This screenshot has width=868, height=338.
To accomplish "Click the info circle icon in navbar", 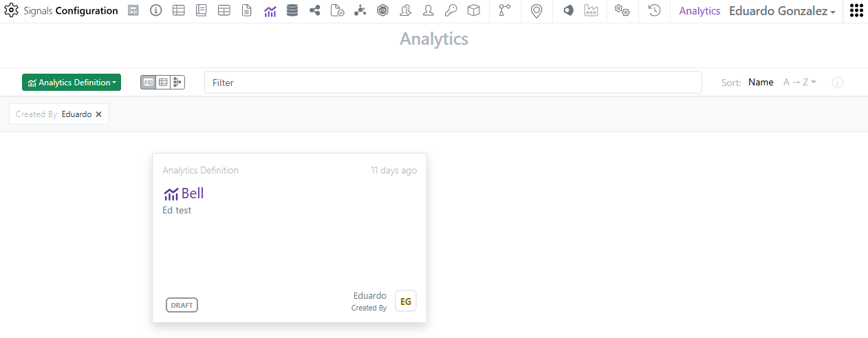I will click(156, 10).
